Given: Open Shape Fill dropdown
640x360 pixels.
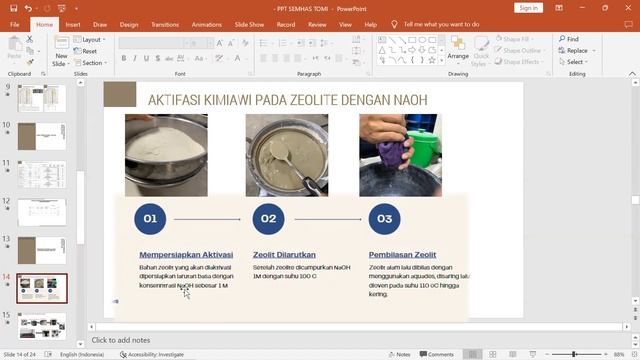Looking at the screenshot, I should (x=515, y=39).
